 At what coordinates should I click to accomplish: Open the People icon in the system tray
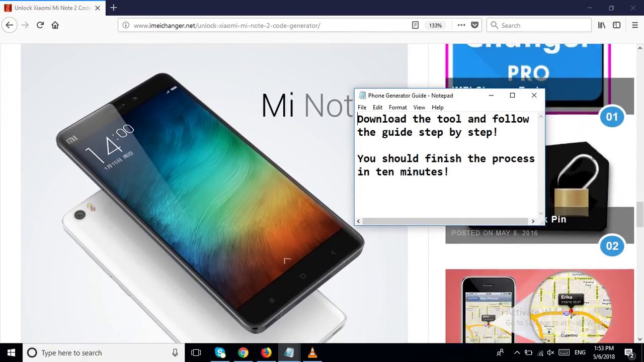click(500, 353)
